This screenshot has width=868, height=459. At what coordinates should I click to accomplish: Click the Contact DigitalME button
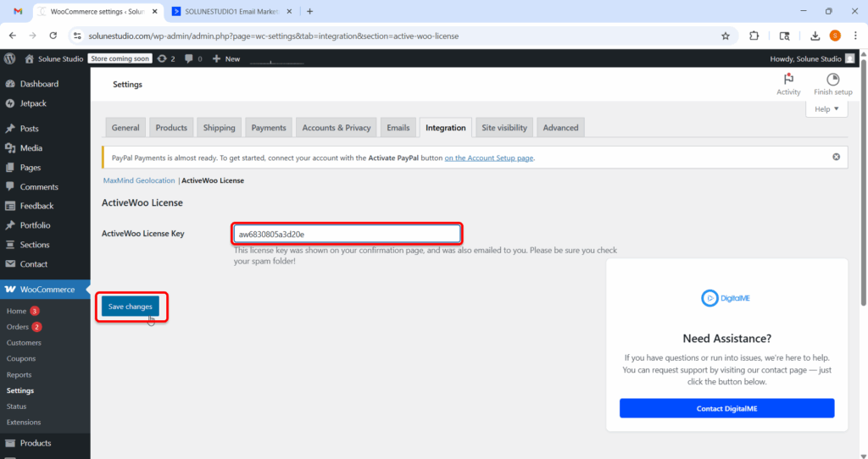(726, 408)
